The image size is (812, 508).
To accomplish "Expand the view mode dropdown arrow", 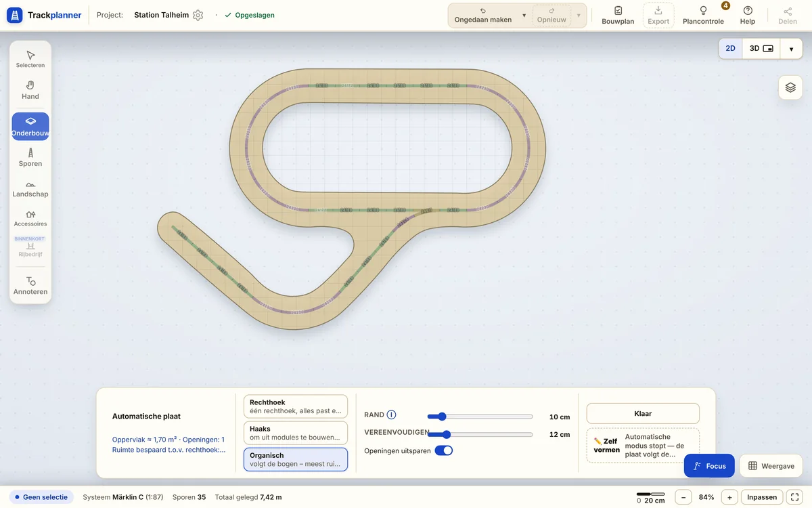I will point(791,49).
